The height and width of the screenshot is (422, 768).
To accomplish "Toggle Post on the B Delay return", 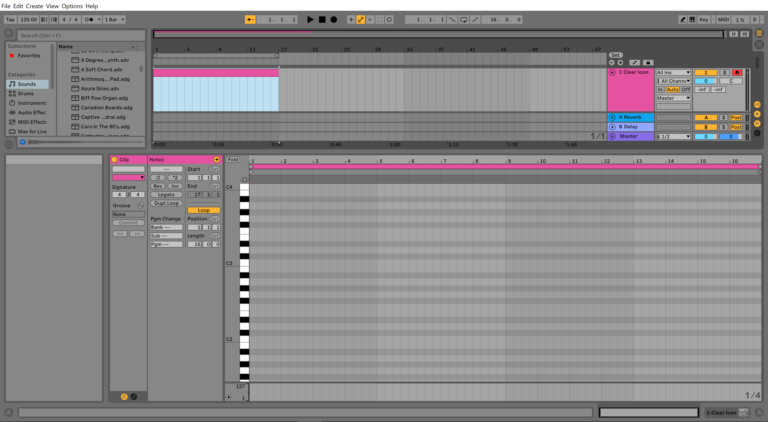I will click(736, 127).
